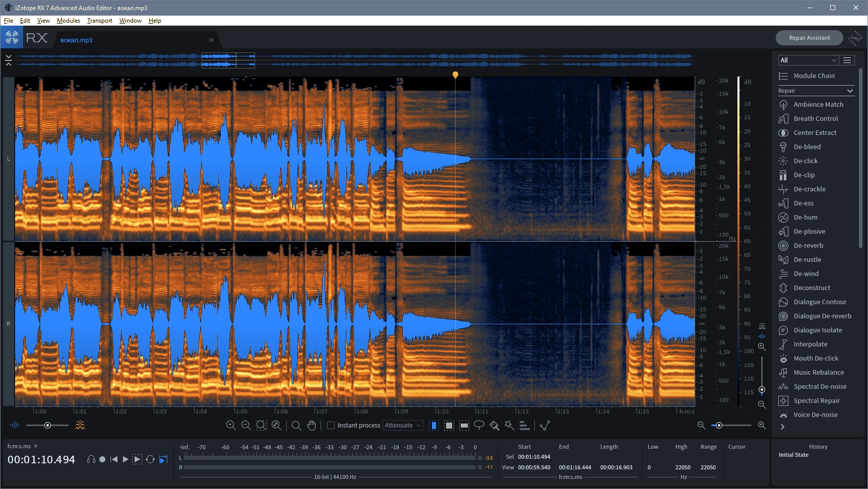868x489 pixels.
Task: Open the File menu
Action: pos(9,21)
